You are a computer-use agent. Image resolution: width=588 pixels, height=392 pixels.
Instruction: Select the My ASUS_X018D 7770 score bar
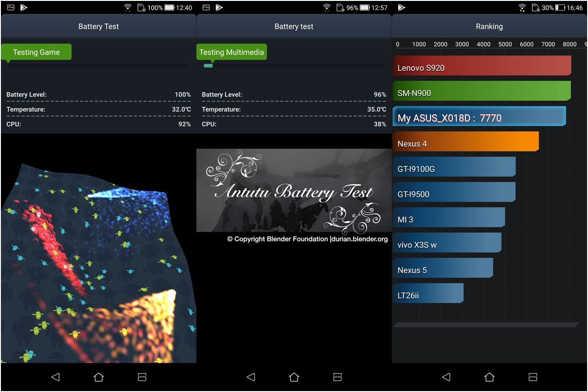coord(479,117)
